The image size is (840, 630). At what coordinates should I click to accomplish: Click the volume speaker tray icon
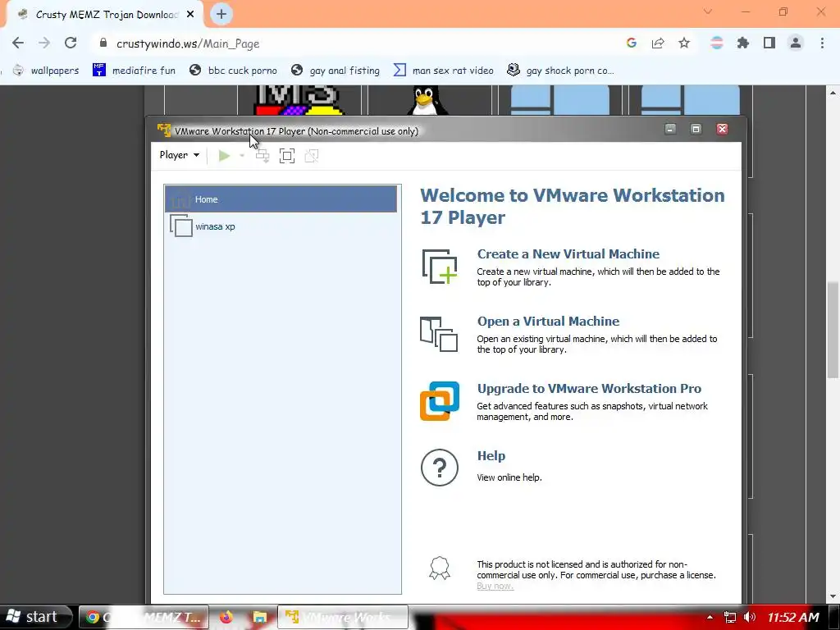click(750, 617)
